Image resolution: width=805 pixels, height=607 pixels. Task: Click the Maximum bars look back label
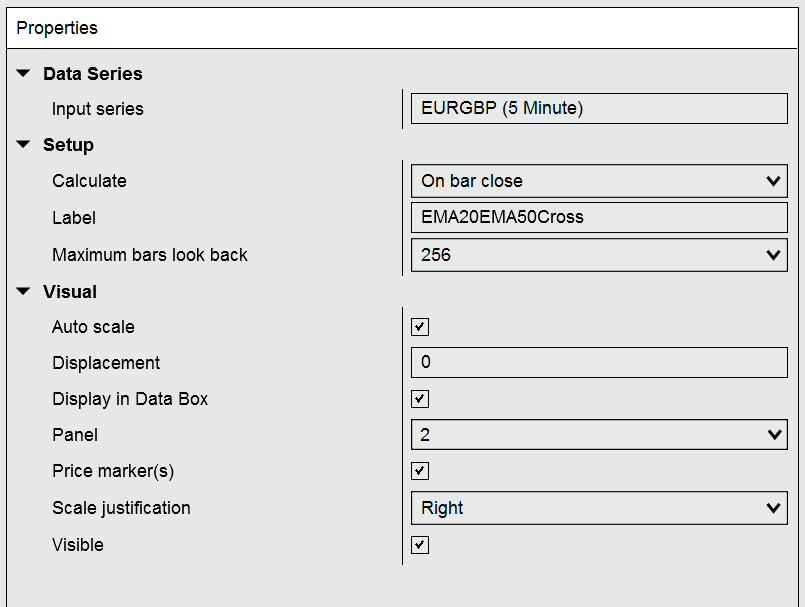[150, 255]
